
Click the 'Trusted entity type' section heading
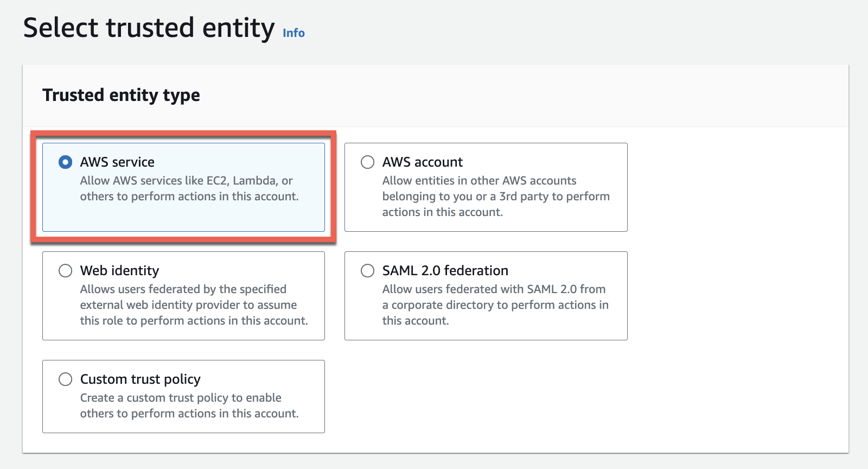(x=121, y=95)
